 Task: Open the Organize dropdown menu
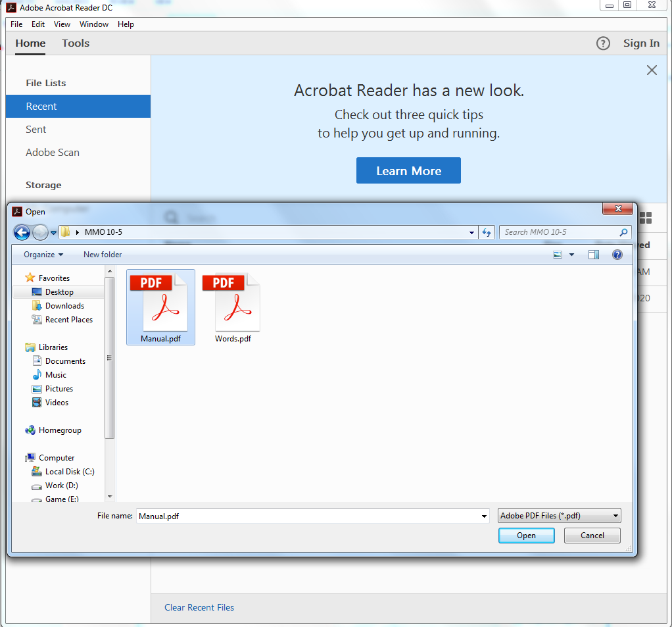[43, 255]
